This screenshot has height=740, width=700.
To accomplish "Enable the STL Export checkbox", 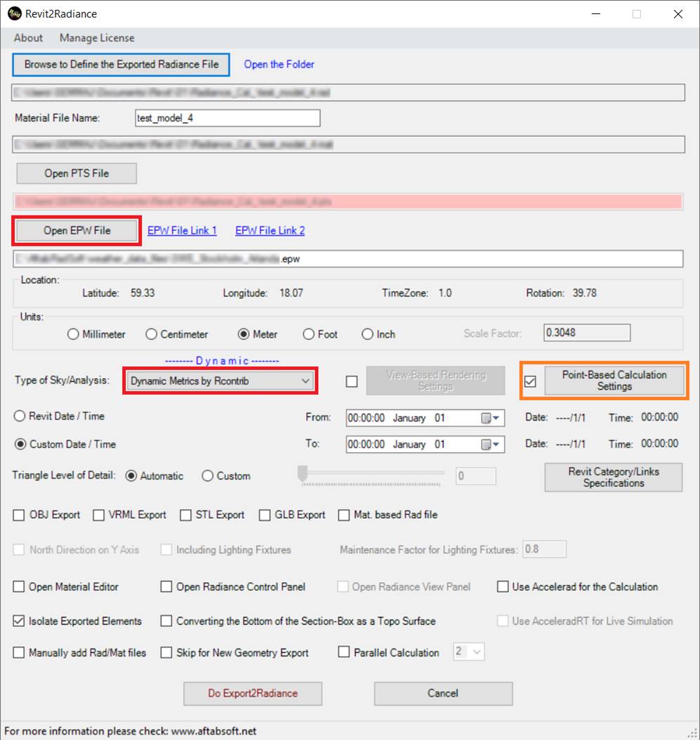I will [185, 515].
